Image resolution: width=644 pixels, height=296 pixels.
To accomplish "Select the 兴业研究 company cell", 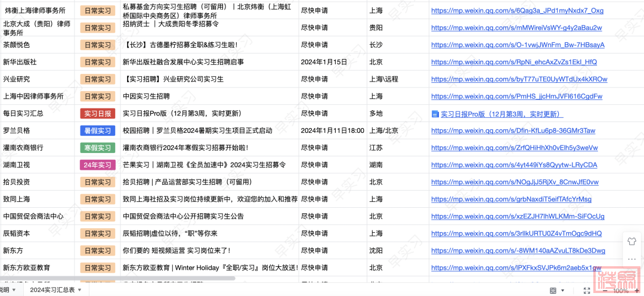I will click(x=37, y=79).
